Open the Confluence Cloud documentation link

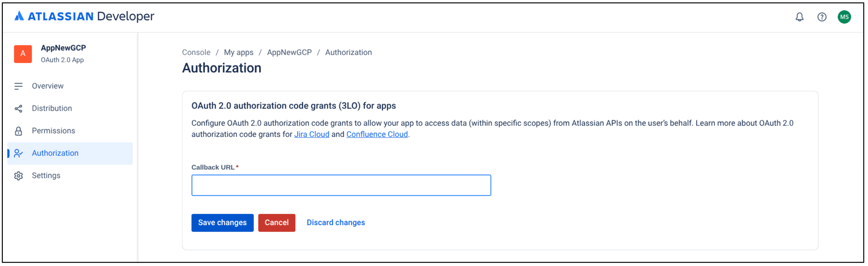377,134
